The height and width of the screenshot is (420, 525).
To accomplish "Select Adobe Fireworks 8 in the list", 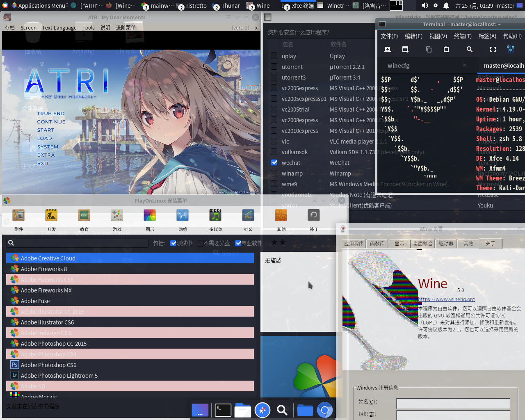I will pos(130,269).
